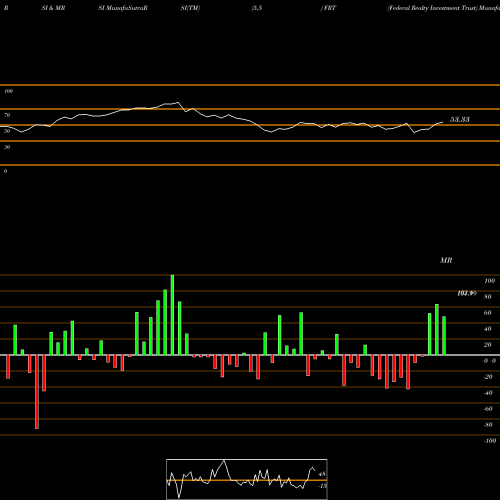Click the 'SI(TM)' header label

(190, 8)
